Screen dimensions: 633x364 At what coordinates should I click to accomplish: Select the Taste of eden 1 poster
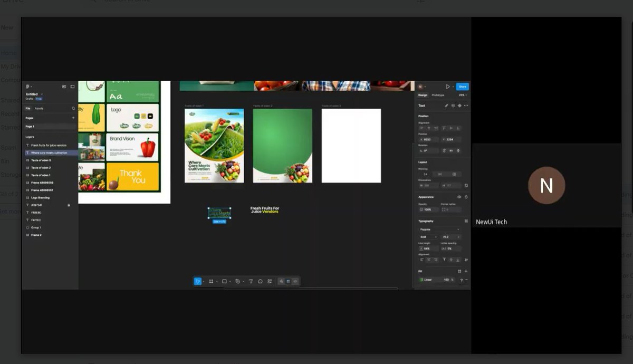click(x=214, y=146)
